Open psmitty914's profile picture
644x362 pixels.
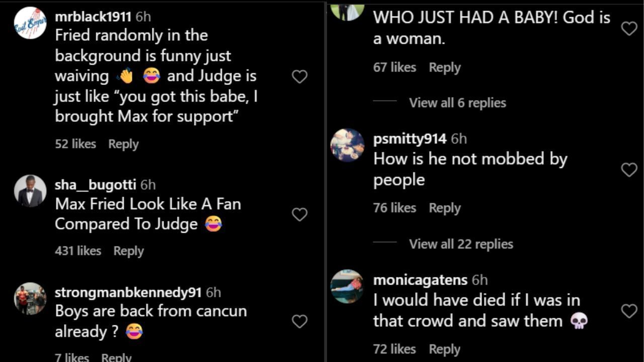(x=348, y=146)
